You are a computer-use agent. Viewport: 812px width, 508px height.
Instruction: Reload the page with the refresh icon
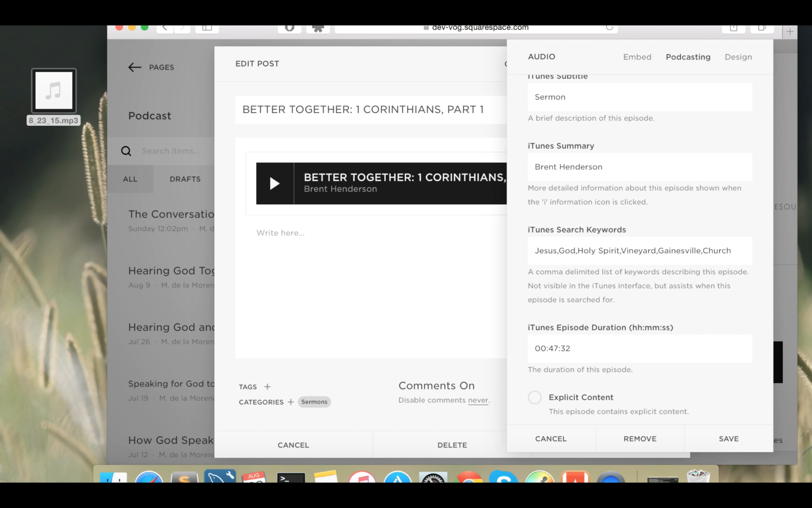point(610,28)
